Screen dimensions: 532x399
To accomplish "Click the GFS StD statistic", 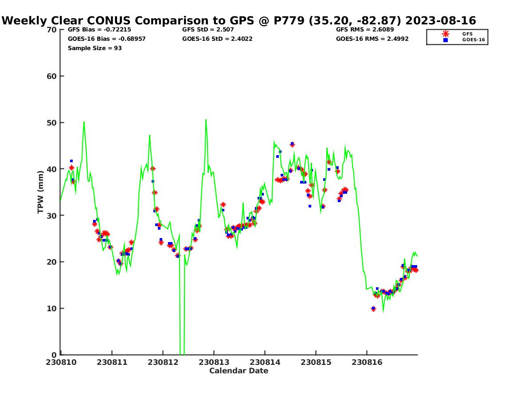I will (x=208, y=30).
